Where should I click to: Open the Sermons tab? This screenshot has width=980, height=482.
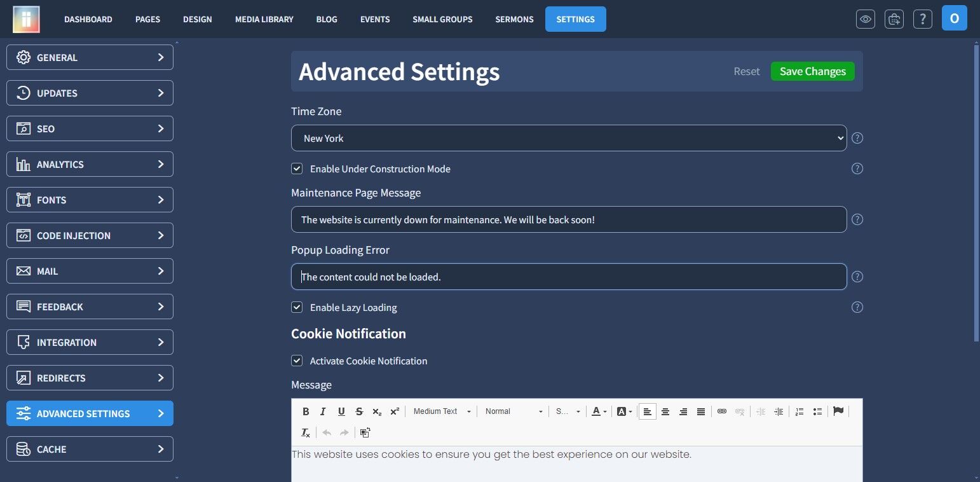pyautogui.click(x=514, y=19)
